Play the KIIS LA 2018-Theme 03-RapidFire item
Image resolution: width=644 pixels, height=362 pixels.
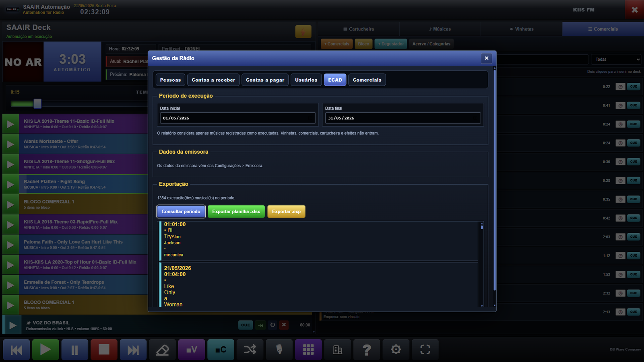(11, 224)
